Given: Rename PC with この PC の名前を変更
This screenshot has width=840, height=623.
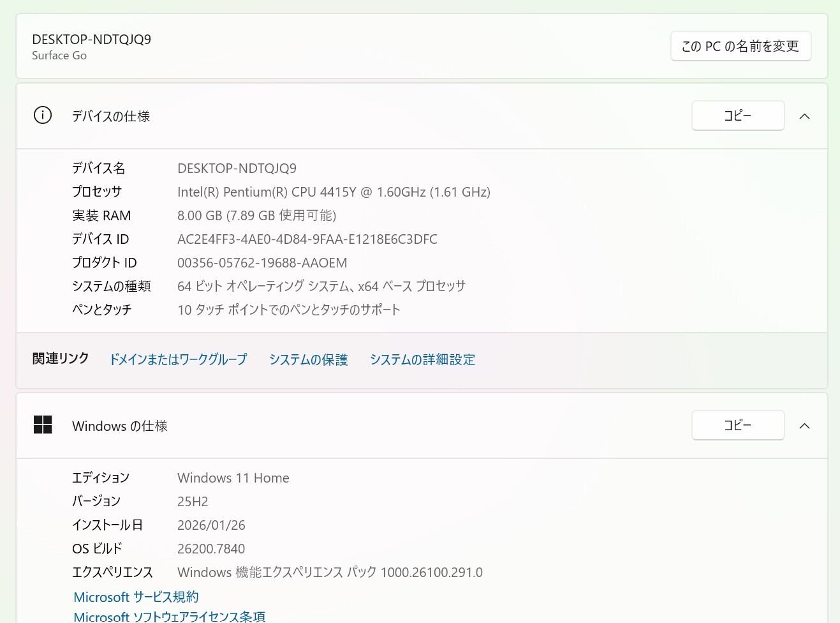Looking at the screenshot, I should click(741, 46).
